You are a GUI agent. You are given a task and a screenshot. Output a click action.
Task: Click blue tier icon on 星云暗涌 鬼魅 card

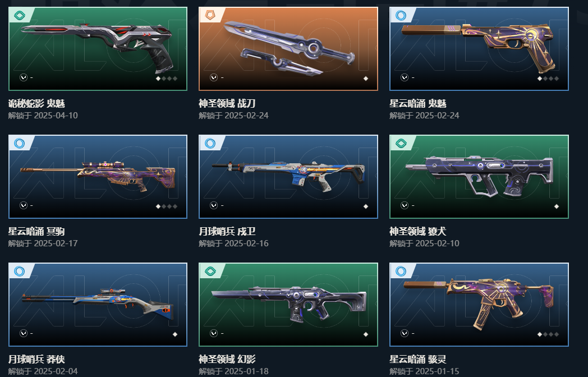401,15
